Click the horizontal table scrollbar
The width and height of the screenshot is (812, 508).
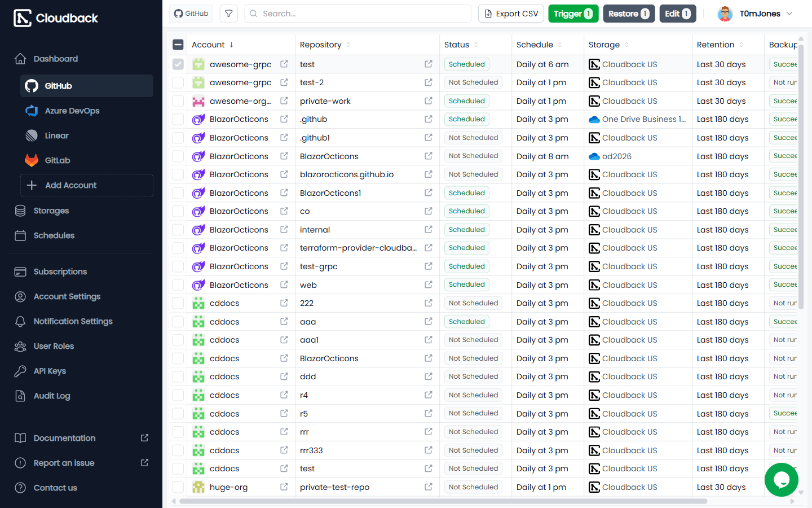point(443,501)
